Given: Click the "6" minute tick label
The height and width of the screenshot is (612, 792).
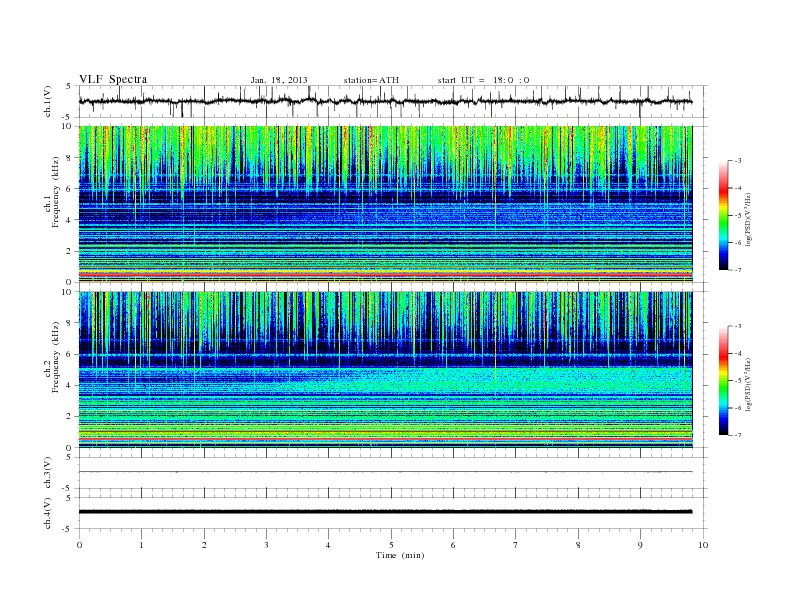Looking at the screenshot, I should (453, 545).
